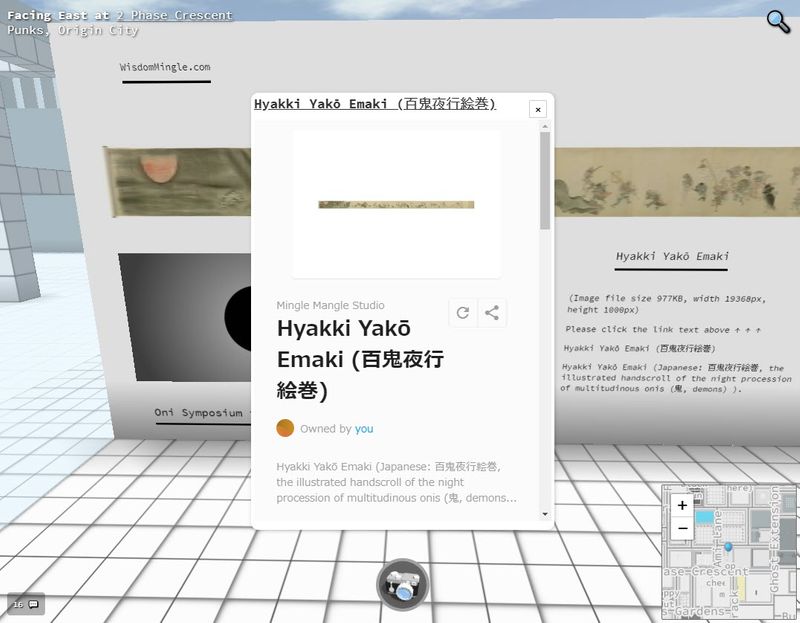Click the owner's orange avatar
Image resolution: width=800 pixels, height=623 pixels.
(x=285, y=428)
